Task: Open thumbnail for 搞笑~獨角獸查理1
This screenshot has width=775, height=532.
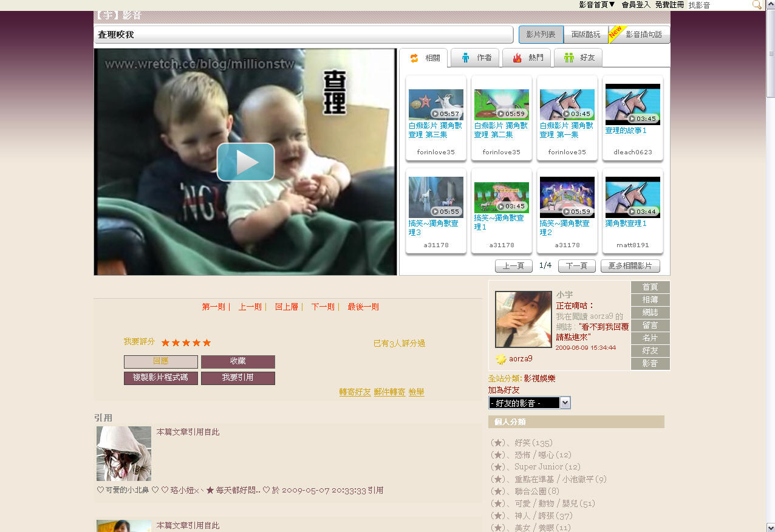Action: click(502, 197)
